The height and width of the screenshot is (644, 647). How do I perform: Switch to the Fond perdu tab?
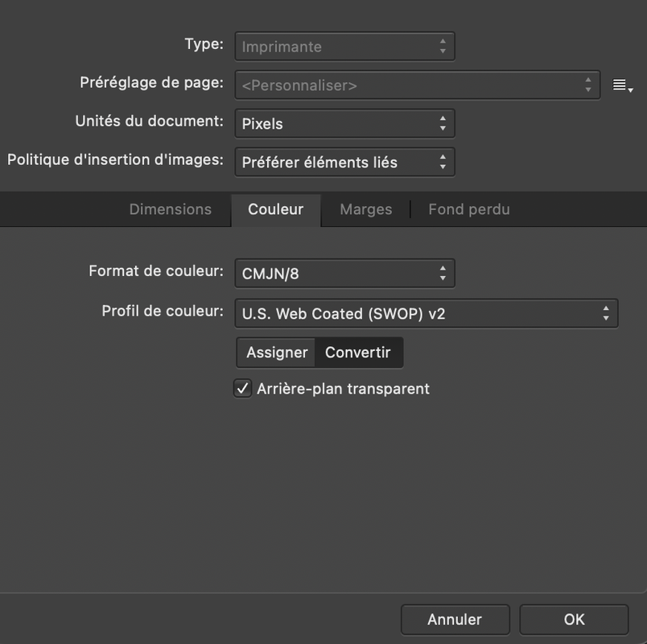[469, 209]
